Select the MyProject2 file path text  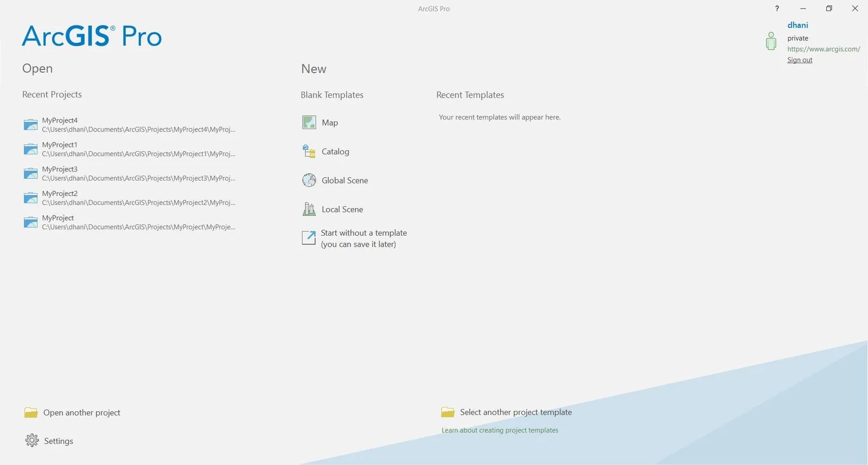139,203
